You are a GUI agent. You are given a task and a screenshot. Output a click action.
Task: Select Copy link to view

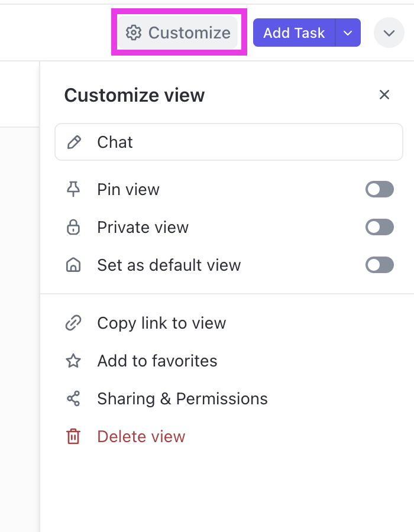(161, 323)
